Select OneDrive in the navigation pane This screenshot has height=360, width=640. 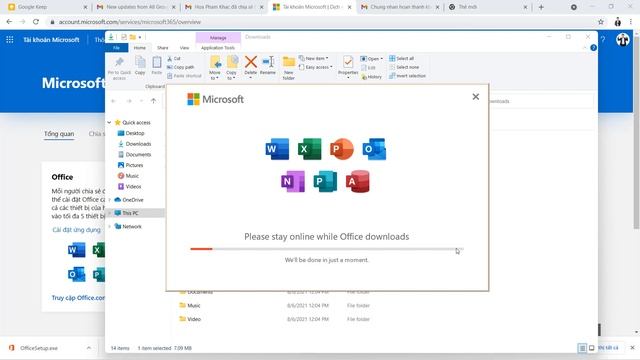129,200
